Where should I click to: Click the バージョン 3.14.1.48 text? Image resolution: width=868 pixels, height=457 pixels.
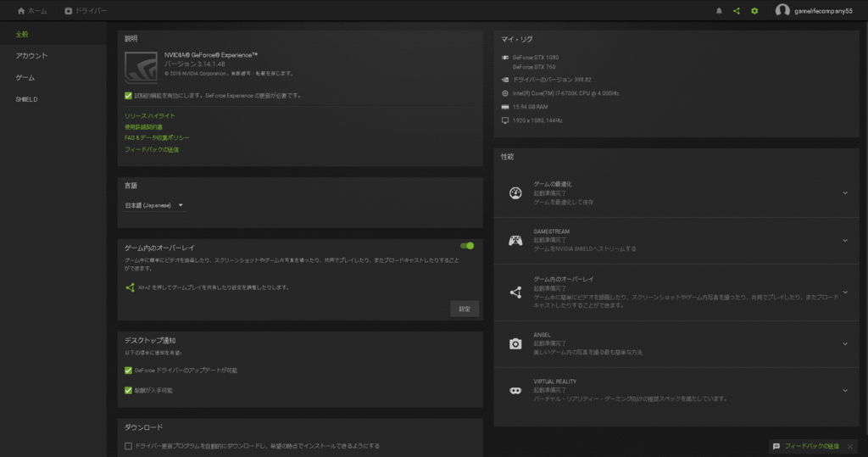click(194, 64)
